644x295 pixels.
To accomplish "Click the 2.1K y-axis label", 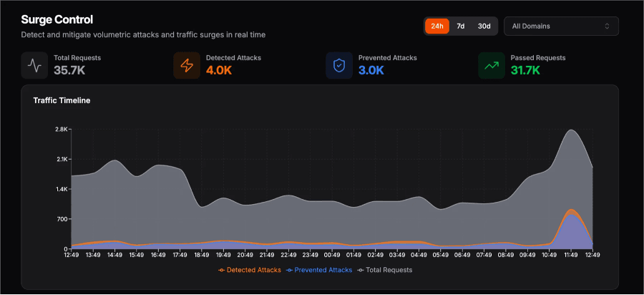I will 62,159.
